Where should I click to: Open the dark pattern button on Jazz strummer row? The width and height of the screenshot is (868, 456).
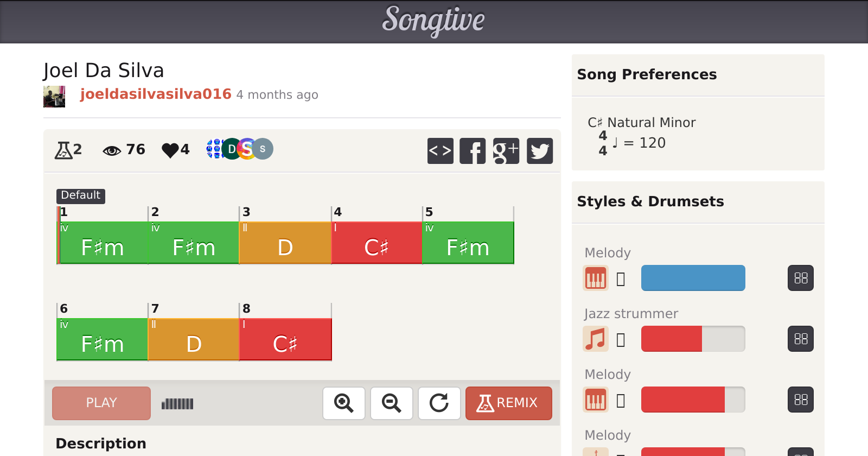[801, 339]
